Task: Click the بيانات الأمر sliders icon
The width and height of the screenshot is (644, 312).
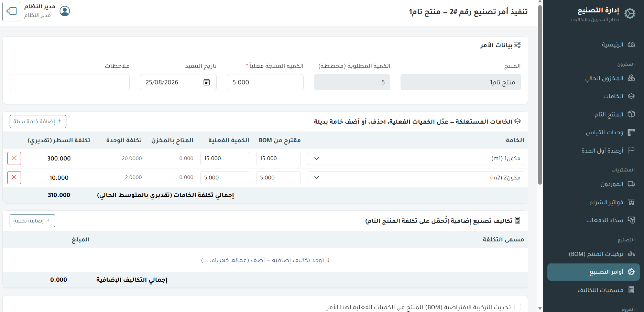Action: pyautogui.click(x=518, y=45)
